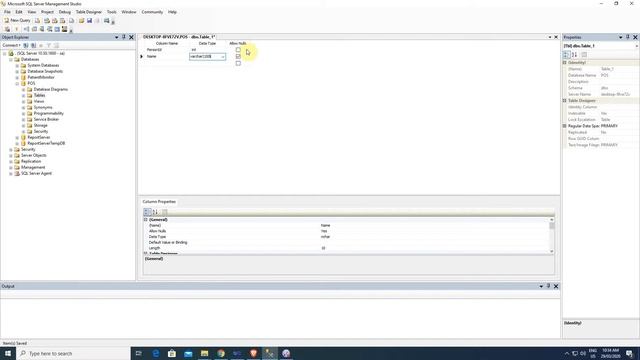Click the Set Primary Key icon in Table Designer toolbar
The width and height of the screenshot is (640, 360).
[16, 29]
